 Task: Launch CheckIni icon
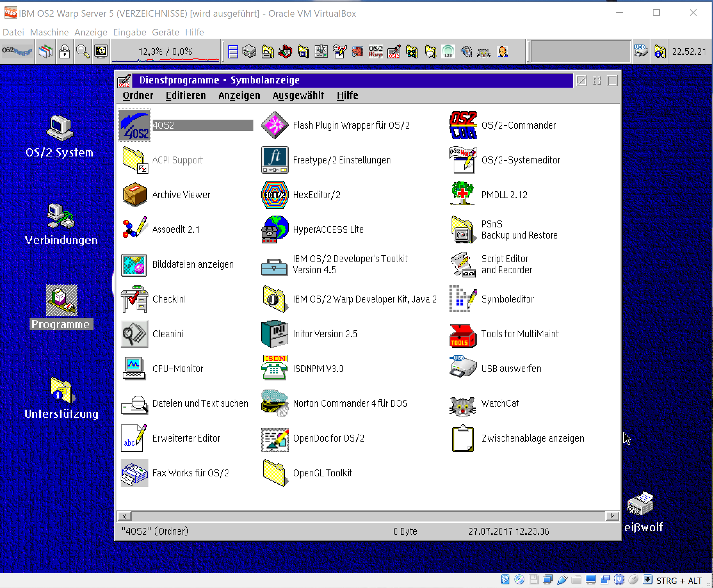(135, 299)
